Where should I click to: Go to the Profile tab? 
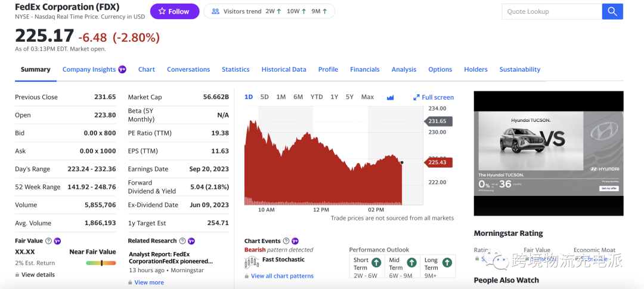[x=328, y=69]
